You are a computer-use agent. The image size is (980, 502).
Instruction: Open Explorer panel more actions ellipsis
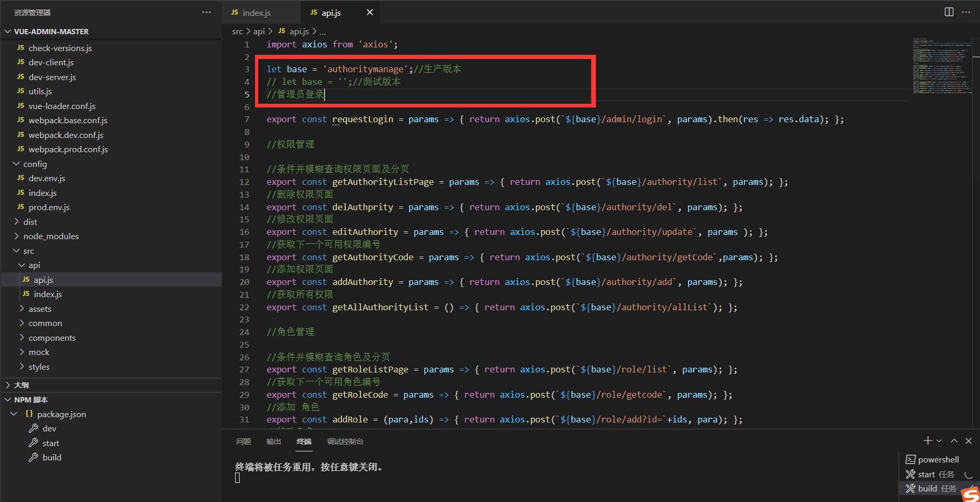coord(207,12)
